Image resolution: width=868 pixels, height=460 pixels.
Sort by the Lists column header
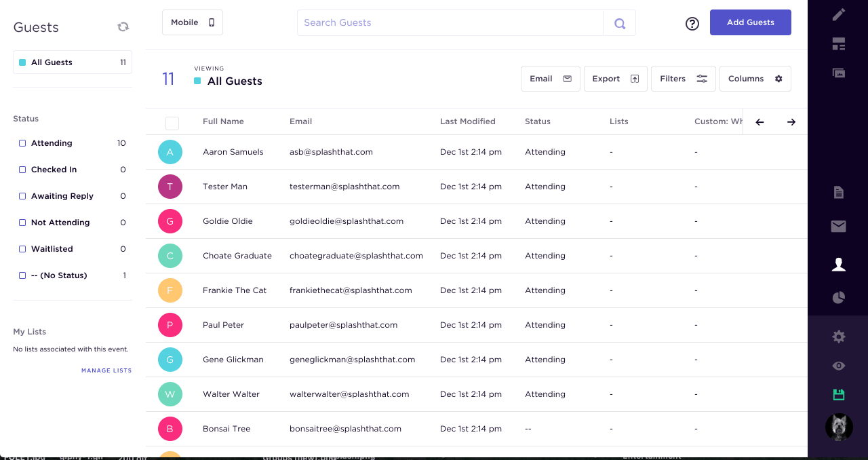coord(619,121)
